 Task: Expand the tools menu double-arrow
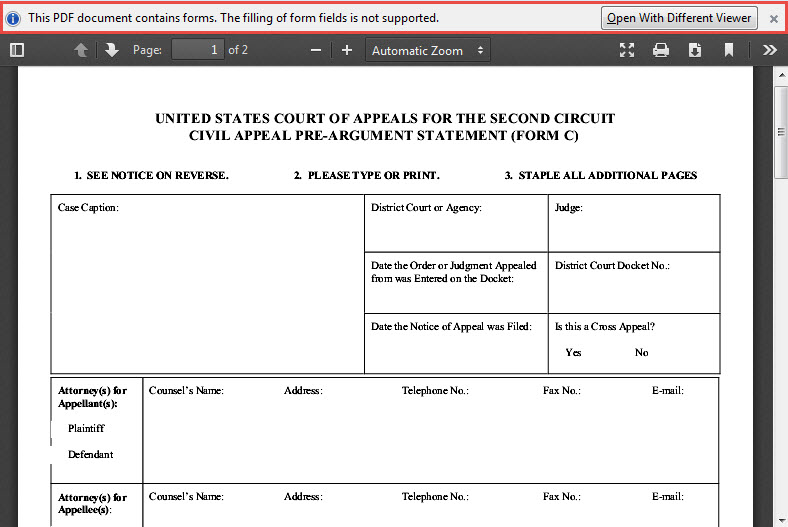point(769,50)
